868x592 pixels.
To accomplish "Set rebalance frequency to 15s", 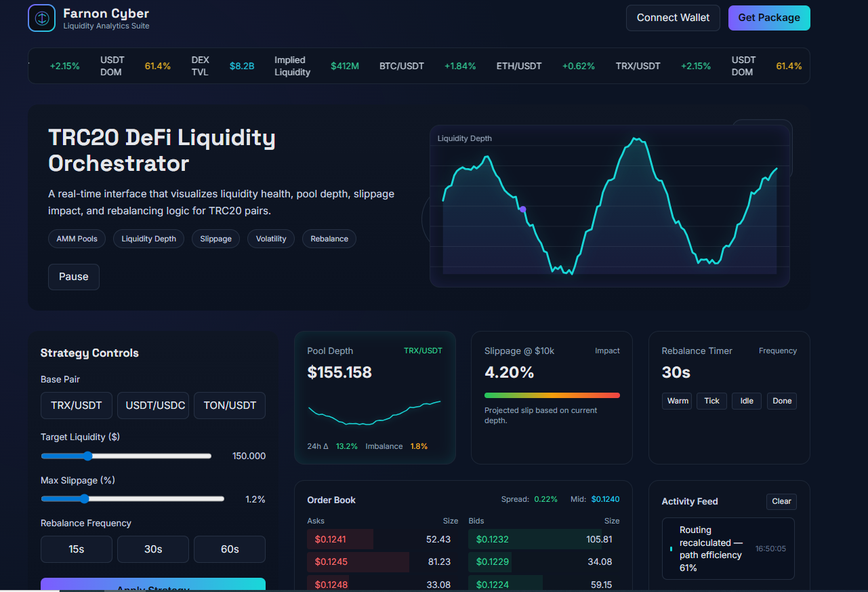I will 77,549.
